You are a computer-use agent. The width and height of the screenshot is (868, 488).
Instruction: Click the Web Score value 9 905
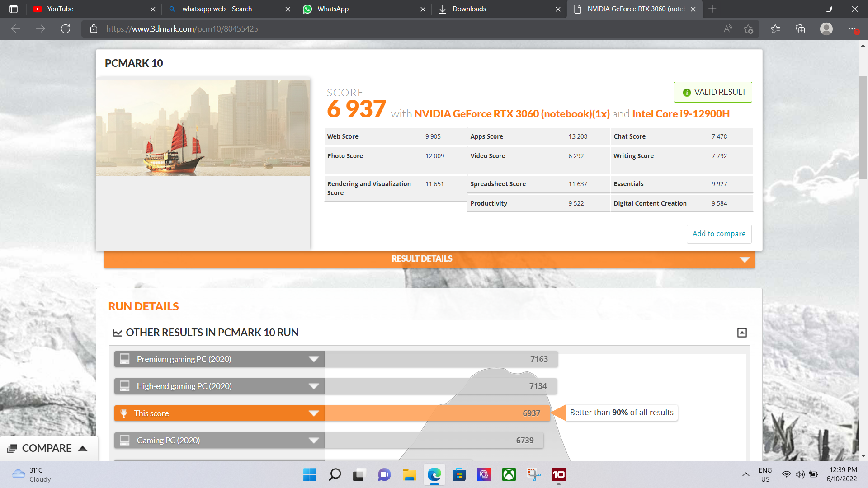pos(433,136)
